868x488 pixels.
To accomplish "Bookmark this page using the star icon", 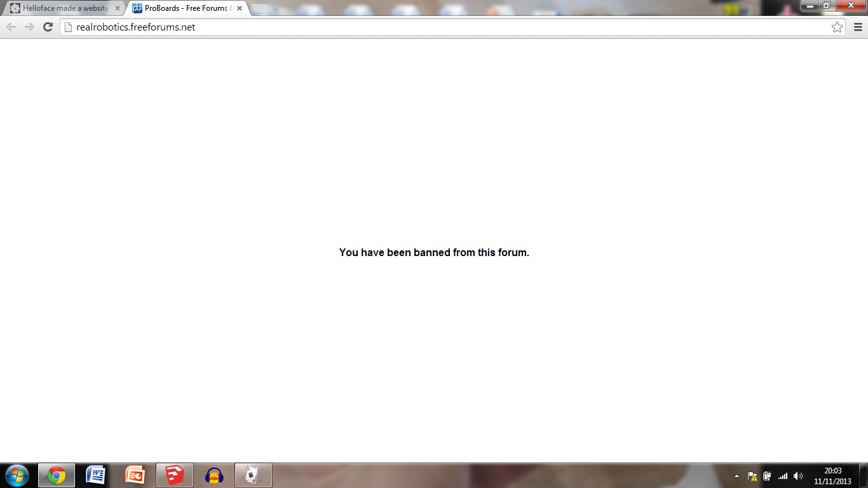I will coord(837,27).
